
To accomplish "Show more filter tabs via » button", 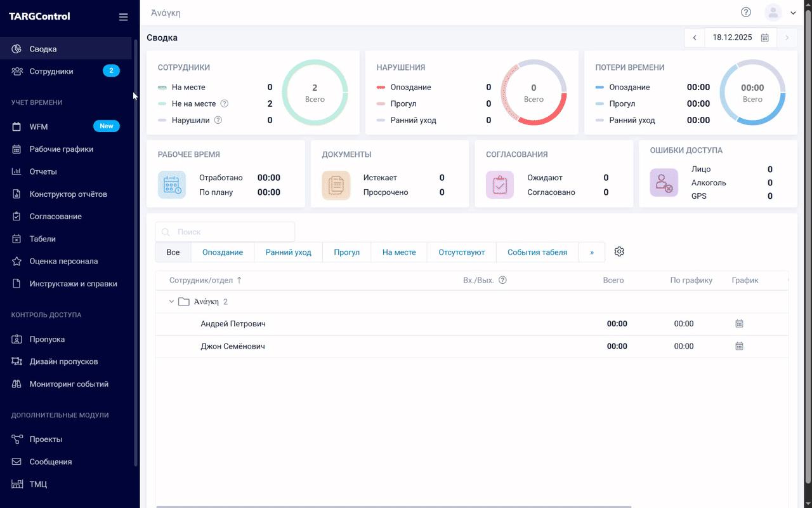I will pyautogui.click(x=592, y=252).
